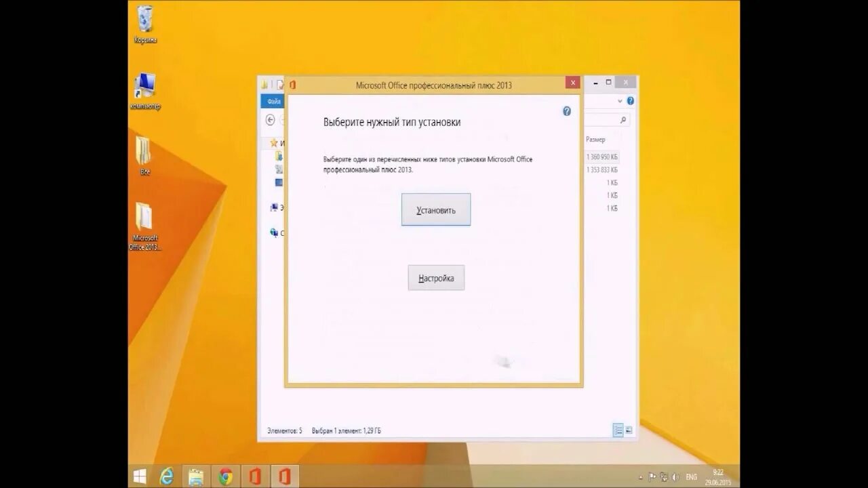Switch Explorer to large icons view
Image resolution: width=868 pixels, height=488 pixels.
point(629,430)
